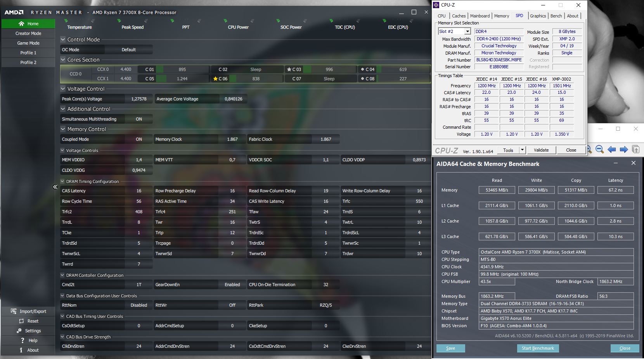Switch to the Memory tab in CPU-Z

(502, 16)
